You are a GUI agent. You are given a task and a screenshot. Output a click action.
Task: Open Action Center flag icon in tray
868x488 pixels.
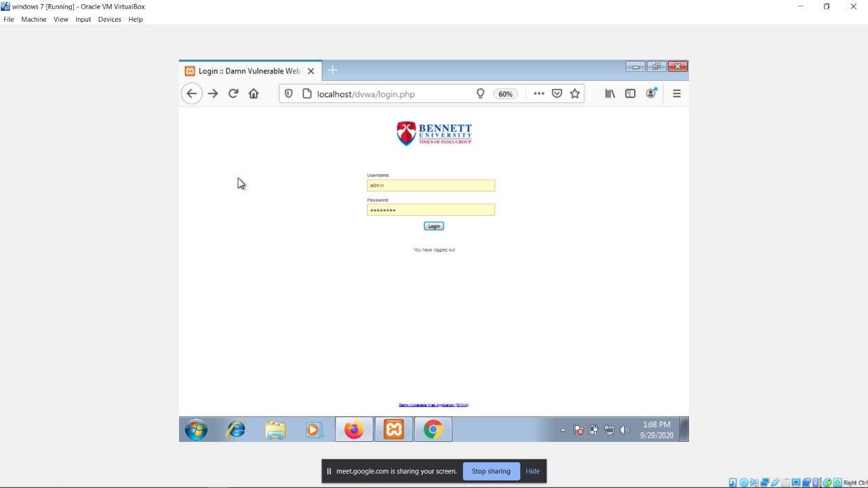pos(578,430)
